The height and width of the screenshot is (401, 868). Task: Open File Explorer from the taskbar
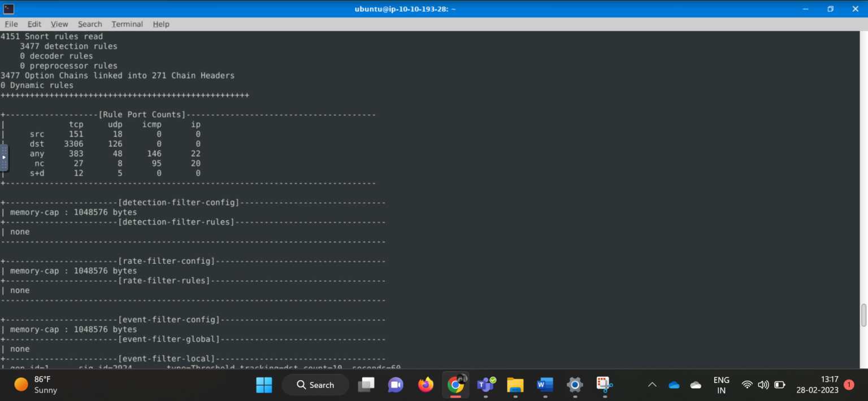coord(515,385)
